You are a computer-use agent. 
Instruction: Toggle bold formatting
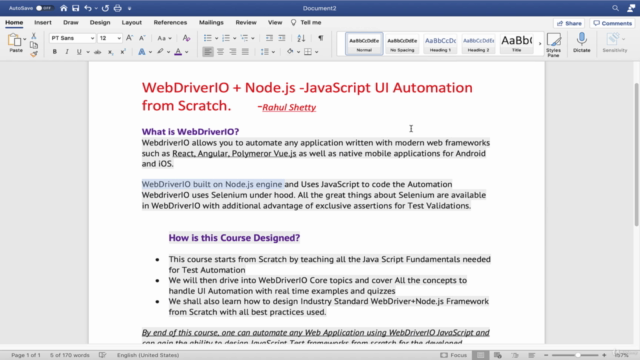click(55, 52)
